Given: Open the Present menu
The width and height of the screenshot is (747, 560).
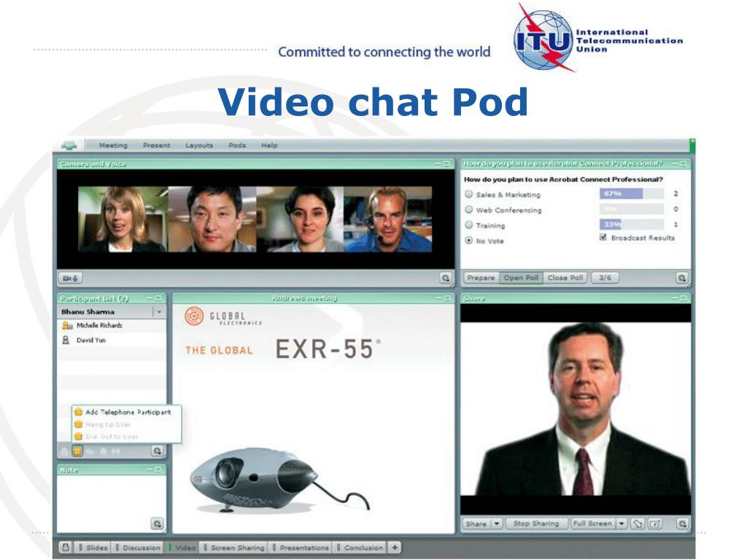Looking at the screenshot, I should click(x=156, y=145).
